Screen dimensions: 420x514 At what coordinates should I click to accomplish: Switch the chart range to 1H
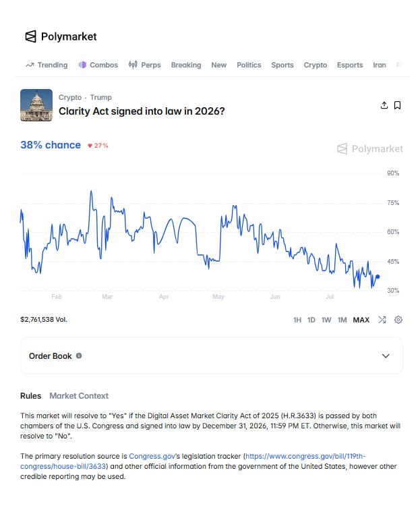coord(297,320)
